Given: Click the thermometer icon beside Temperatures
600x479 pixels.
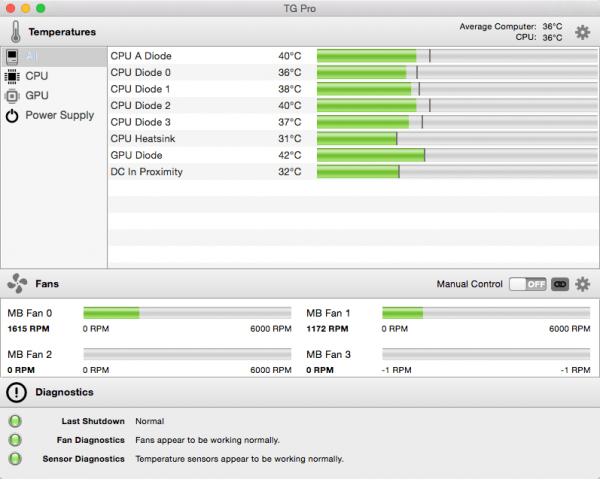Looking at the screenshot, I should click(15, 32).
